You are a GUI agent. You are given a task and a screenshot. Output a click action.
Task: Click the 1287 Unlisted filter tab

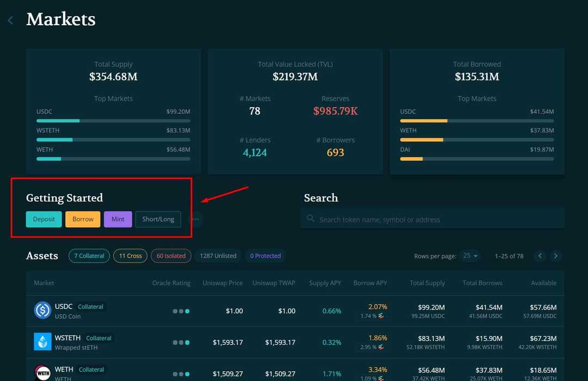click(218, 256)
